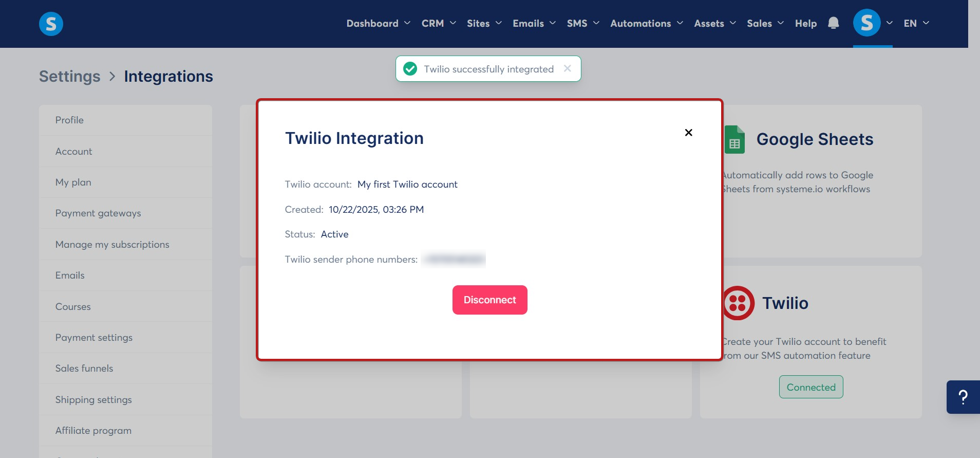980x458 pixels.
Task: Open the EN language selector
Action: 916,23
